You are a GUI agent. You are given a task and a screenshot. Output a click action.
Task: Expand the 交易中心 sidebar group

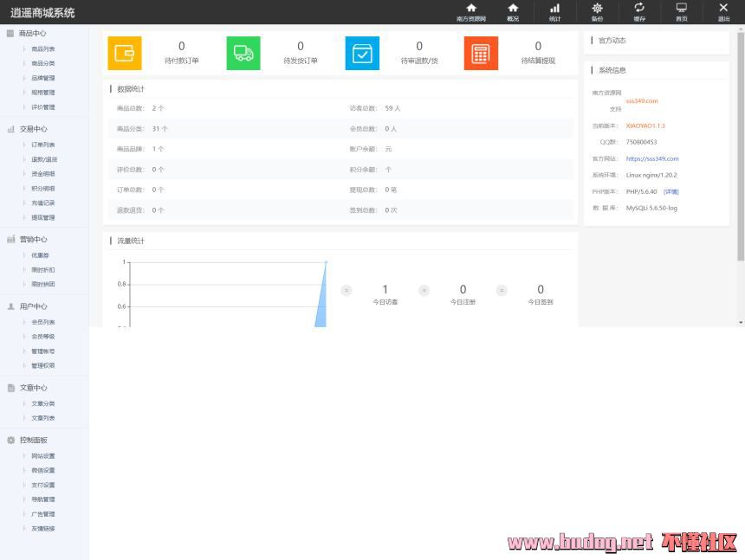tap(33, 129)
